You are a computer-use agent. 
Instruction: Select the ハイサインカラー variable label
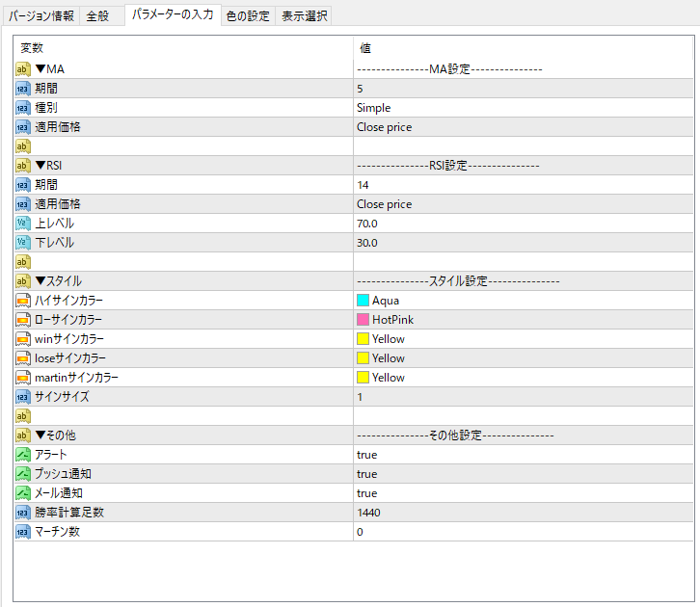68,301
